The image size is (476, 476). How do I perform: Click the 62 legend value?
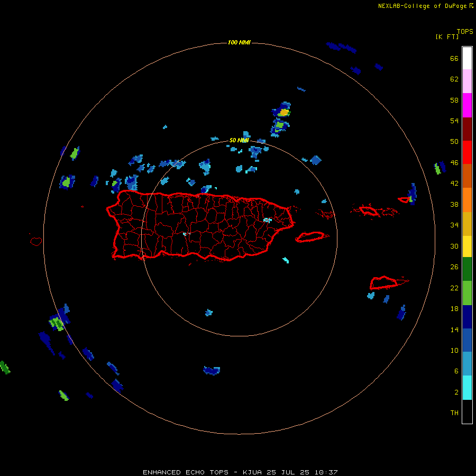click(x=454, y=79)
